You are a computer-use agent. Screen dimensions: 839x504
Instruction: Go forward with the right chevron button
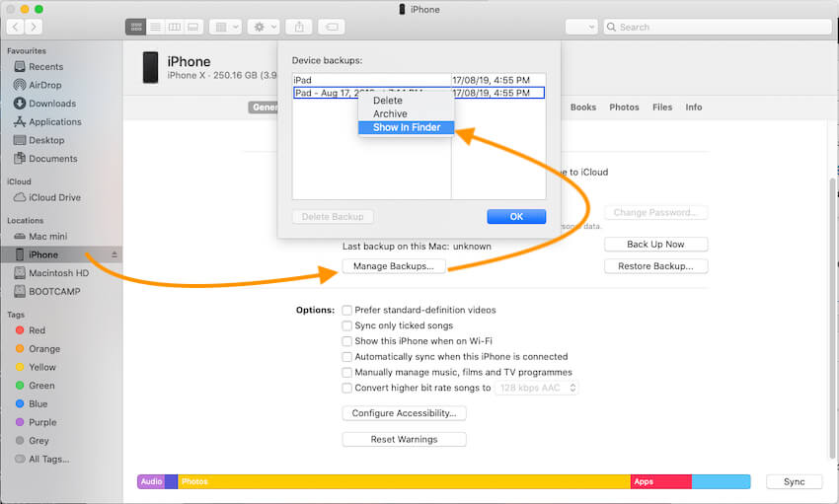[x=34, y=27]
